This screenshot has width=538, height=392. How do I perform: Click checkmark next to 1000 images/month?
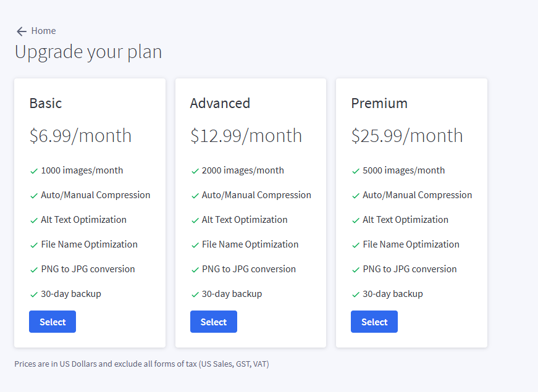34,171
